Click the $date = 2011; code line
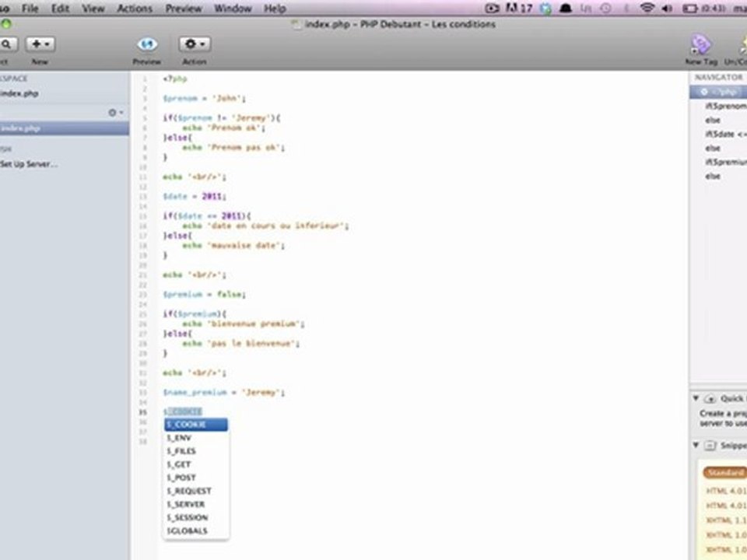This screenshot has width=747, height=560. coord(195,196)
